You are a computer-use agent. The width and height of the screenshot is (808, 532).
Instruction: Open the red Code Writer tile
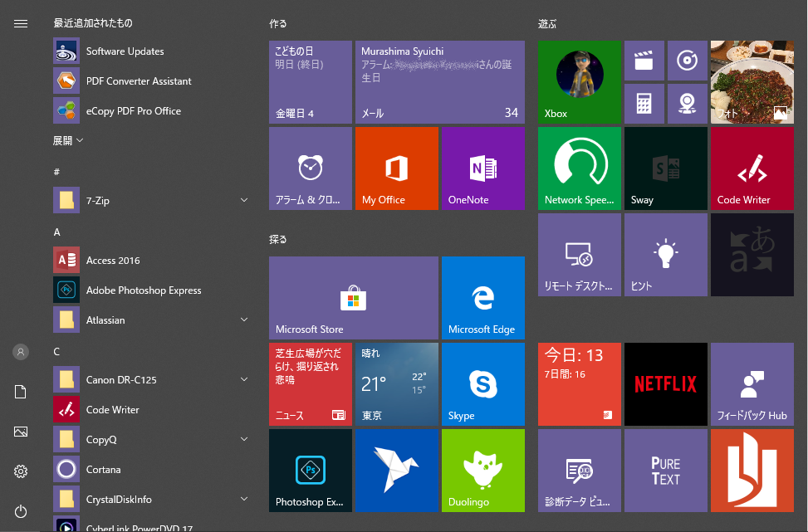(x=752, y=168)
